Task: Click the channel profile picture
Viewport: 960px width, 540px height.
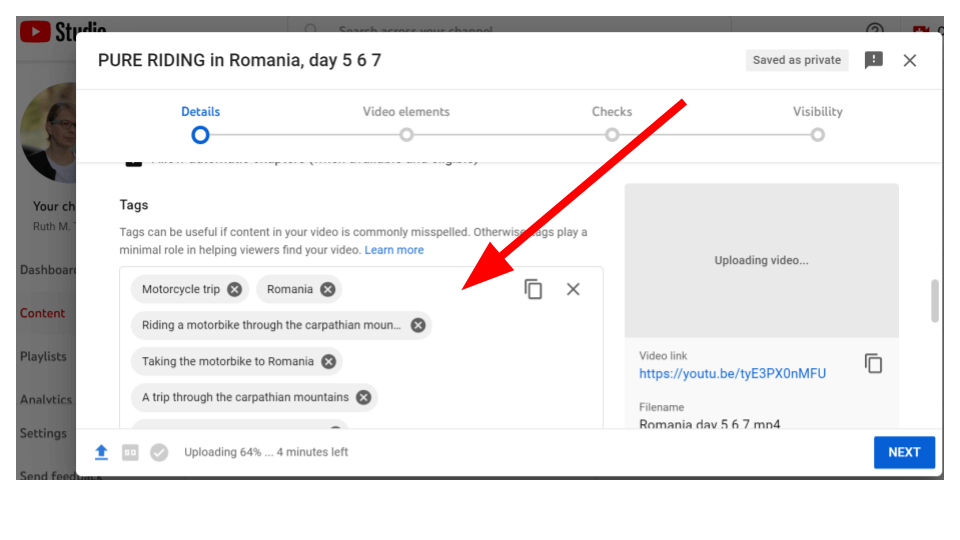Action: [x=49, y=132]
